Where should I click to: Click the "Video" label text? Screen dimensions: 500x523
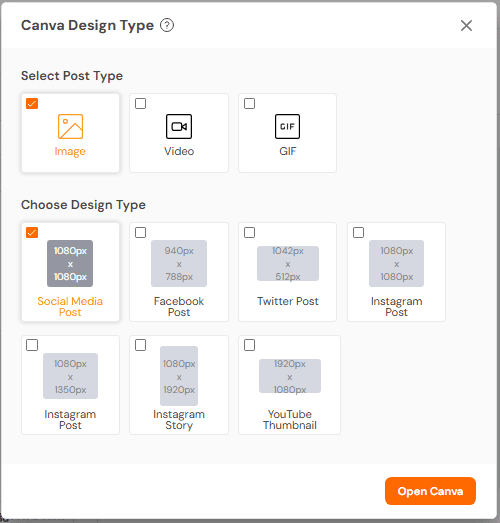(179, 151)
